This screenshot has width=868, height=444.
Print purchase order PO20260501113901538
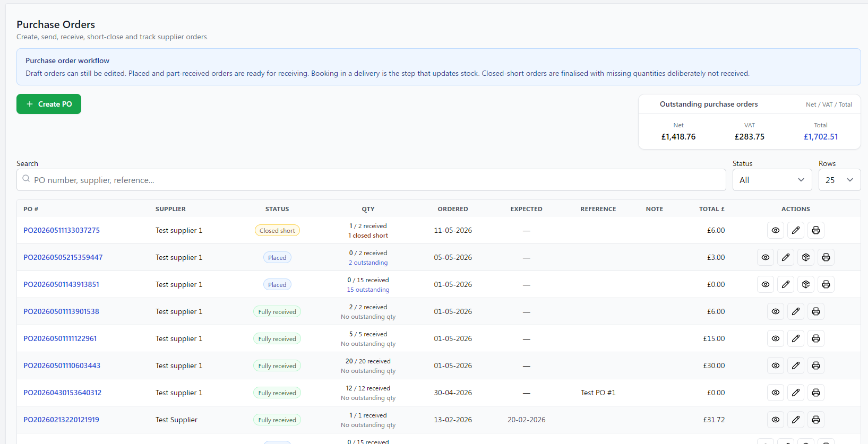point(816,311)
